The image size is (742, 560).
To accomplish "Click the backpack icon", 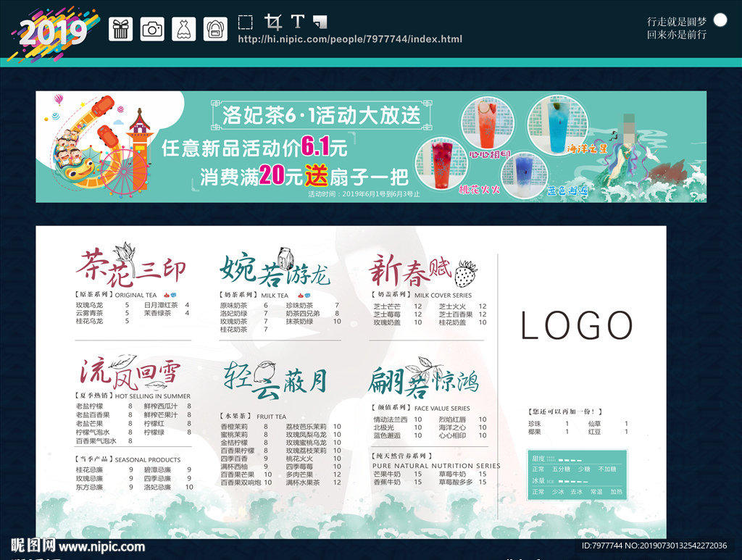I will 215,29.
